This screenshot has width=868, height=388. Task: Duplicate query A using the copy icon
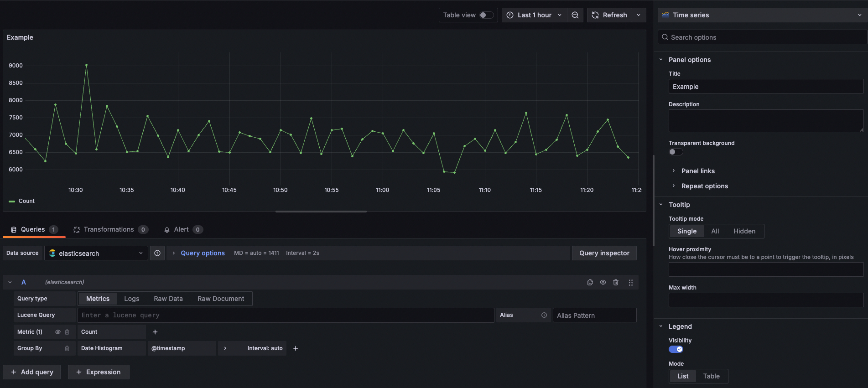point(590,282)
